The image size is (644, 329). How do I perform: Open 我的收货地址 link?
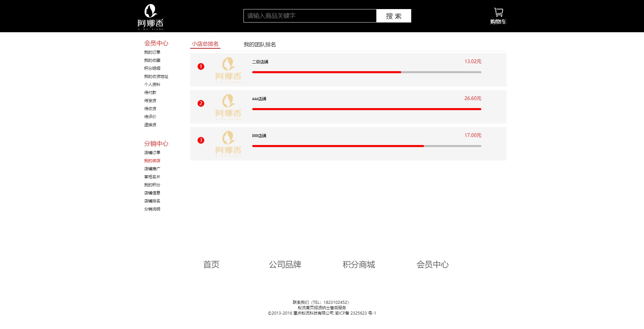coord(156,77)
